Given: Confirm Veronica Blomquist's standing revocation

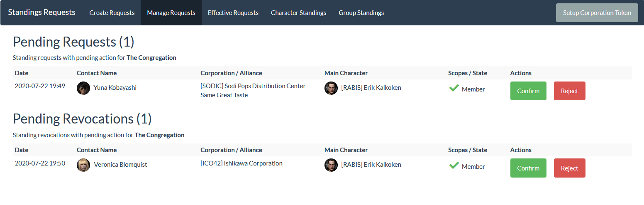Looking at the screenshot, I should (528, 168).
